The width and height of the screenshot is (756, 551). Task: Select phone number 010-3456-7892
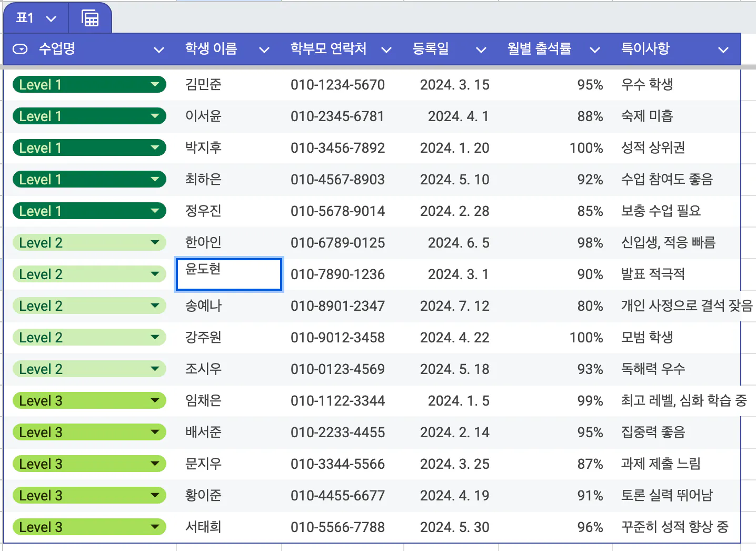pyautogui.click(x=337, y=148)
